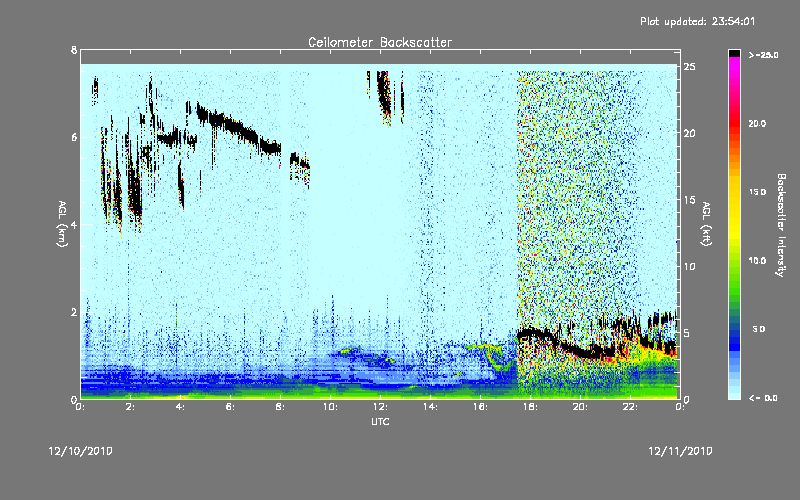Click the '2:' hour tick on UTC axis
The height and width of the screenshot is (500, 800).
[x=131, y=407]
